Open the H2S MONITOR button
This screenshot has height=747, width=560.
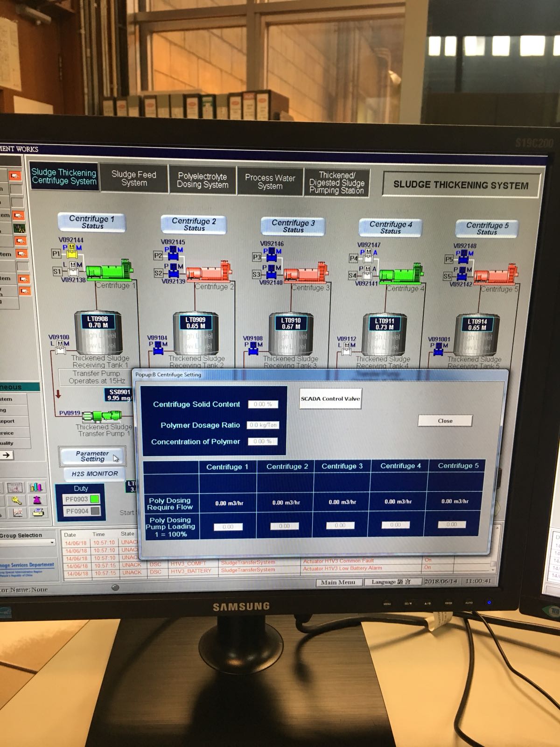94,473
